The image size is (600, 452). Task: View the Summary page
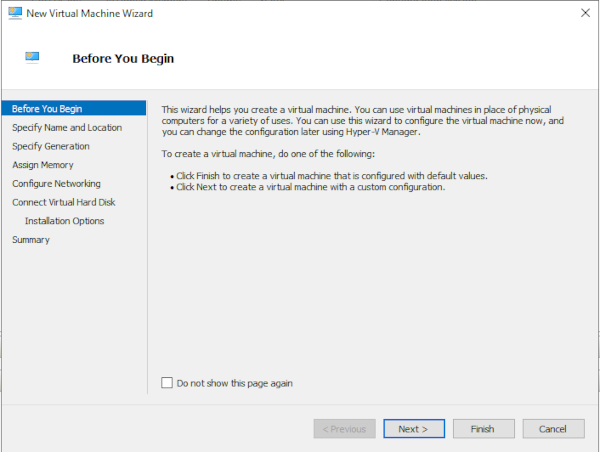point(31,240)
